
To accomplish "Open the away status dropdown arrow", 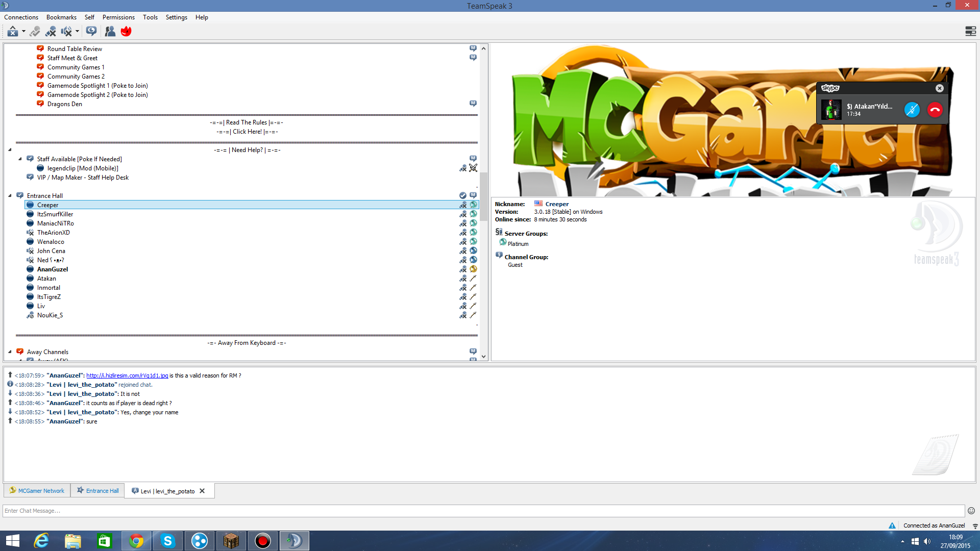I will click(x=23, y=32).
